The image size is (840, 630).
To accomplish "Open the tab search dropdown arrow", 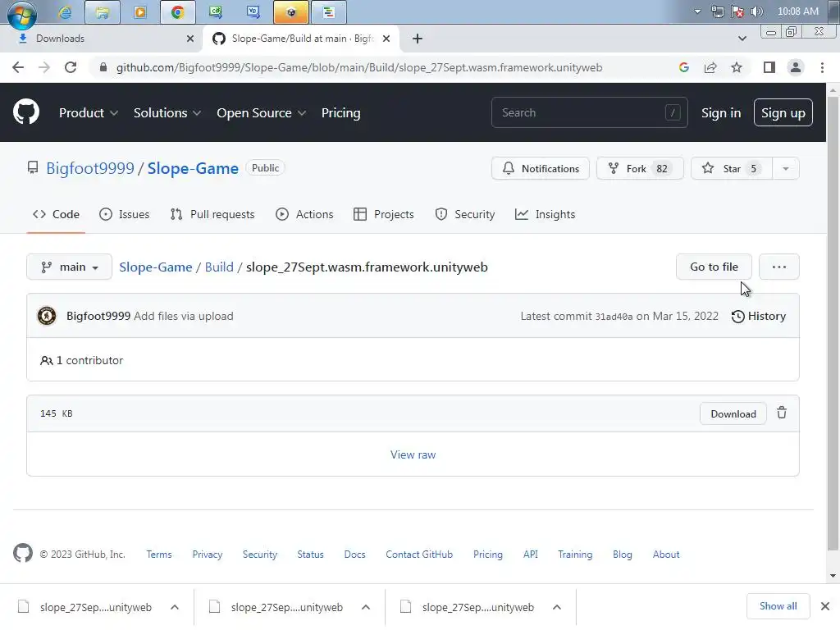I will click(742, 39).
